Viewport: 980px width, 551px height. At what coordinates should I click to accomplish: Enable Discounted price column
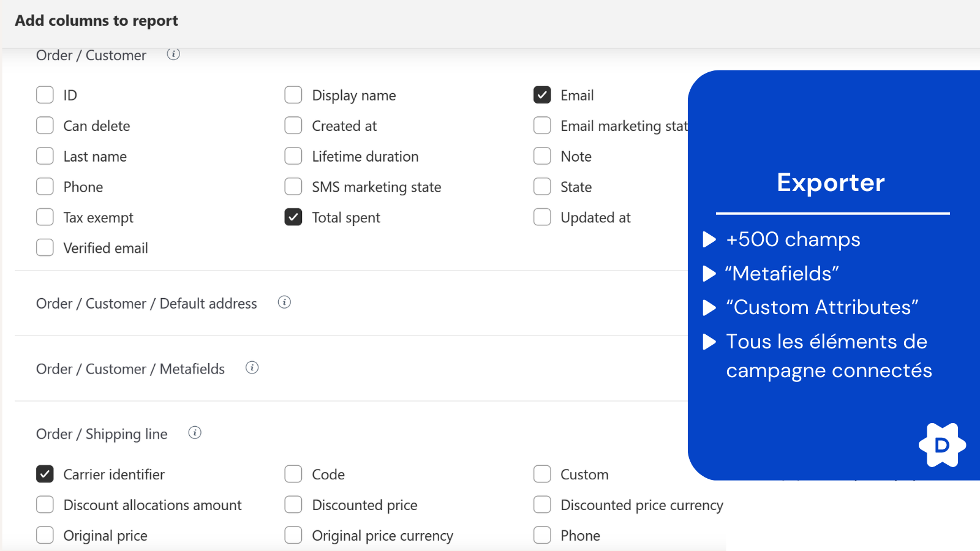point(293,505)
